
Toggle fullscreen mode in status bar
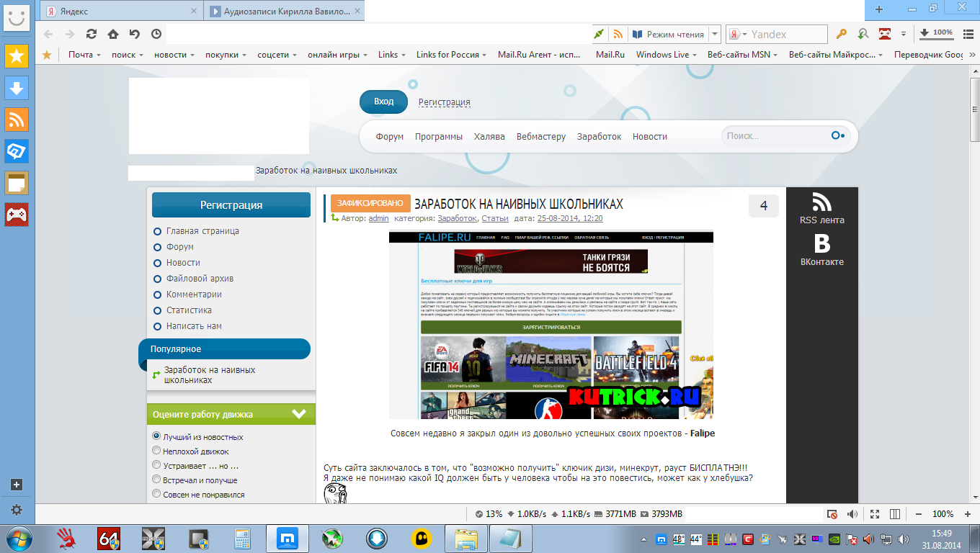point(875,514)
